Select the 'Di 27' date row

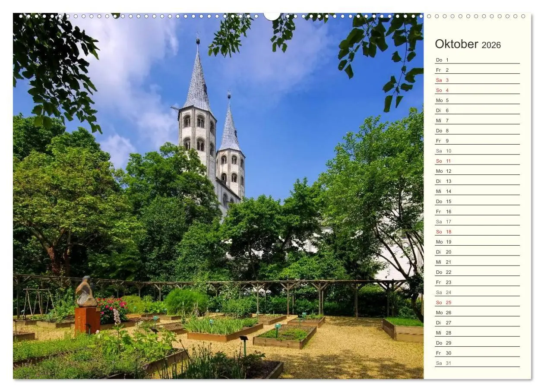pyautogui.click(x=477, y=322)
